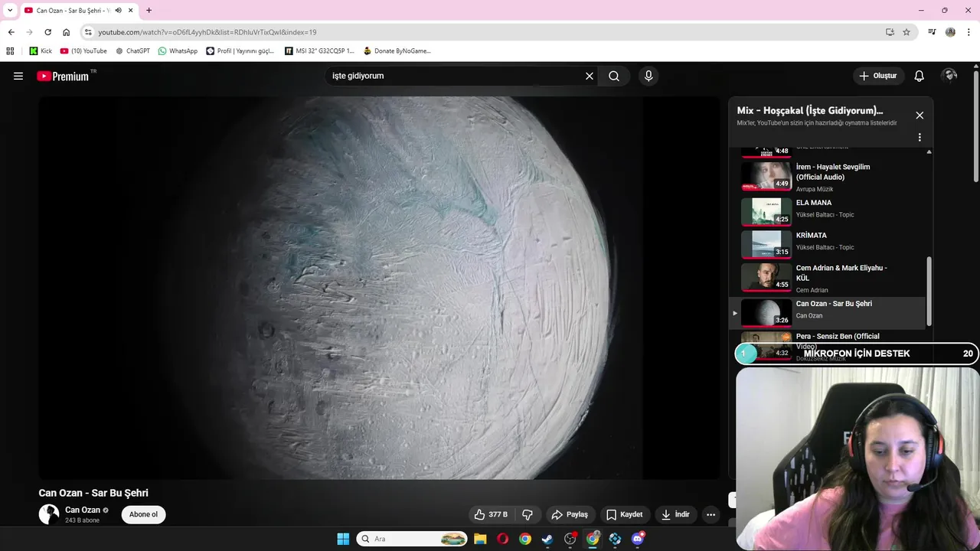Open the YouTube guide hamburger menu
Screen dimensions: 980x551
pos(18,76)
